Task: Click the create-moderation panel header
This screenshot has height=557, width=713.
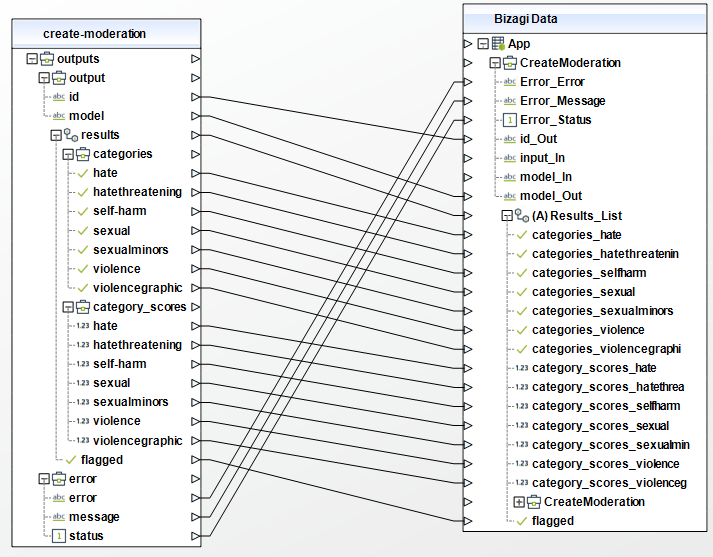Action: point(106,34)
